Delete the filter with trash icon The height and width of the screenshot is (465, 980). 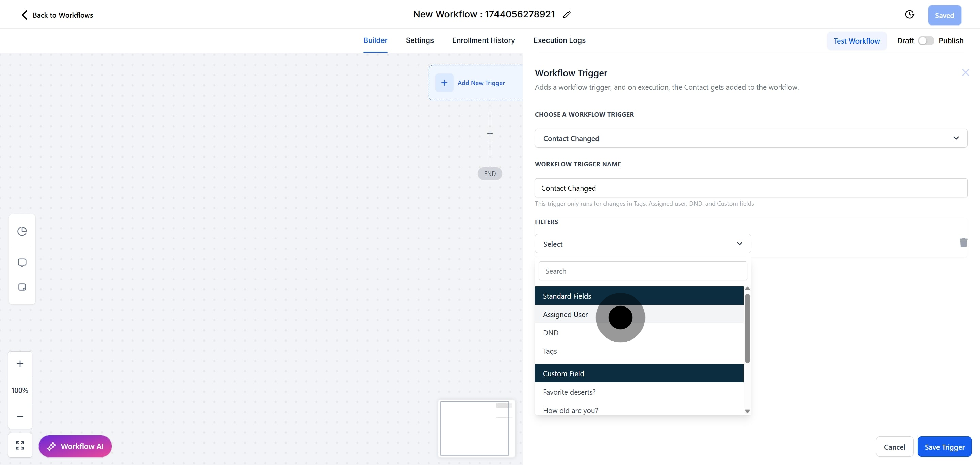[963, 243]
